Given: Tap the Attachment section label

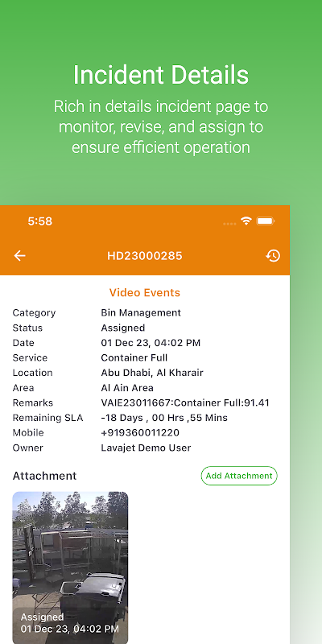Looking at the screenshot, I should (44, 476).
